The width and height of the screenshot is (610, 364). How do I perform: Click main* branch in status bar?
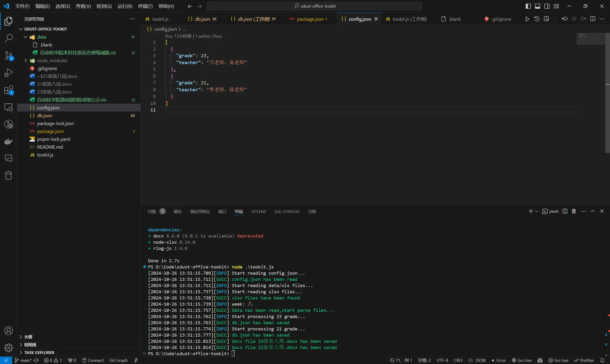pyautogui.click(x=23, y=360)
